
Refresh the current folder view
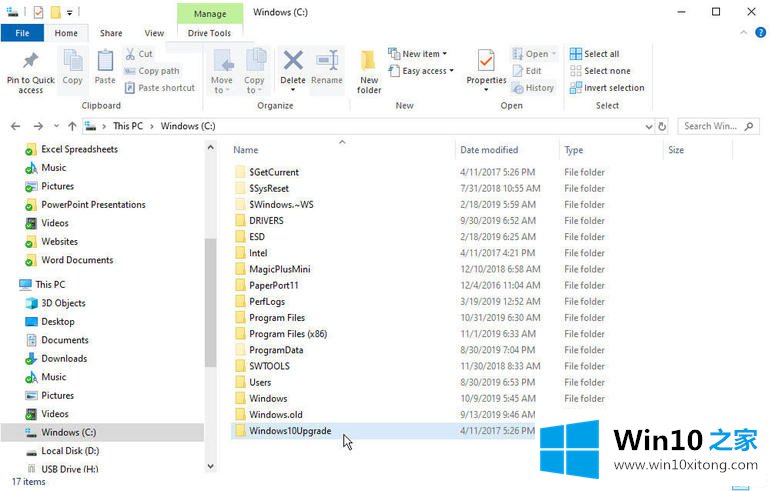tap(662, 126)
